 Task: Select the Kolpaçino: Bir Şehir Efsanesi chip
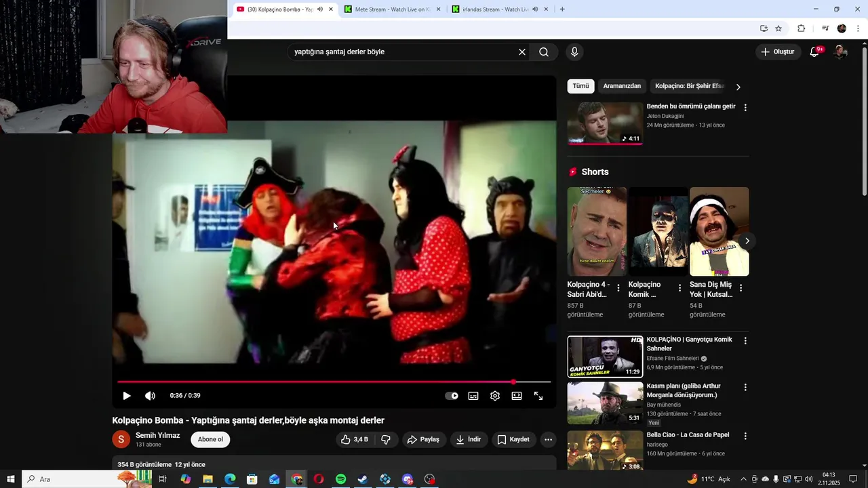(x=690, y=86)
